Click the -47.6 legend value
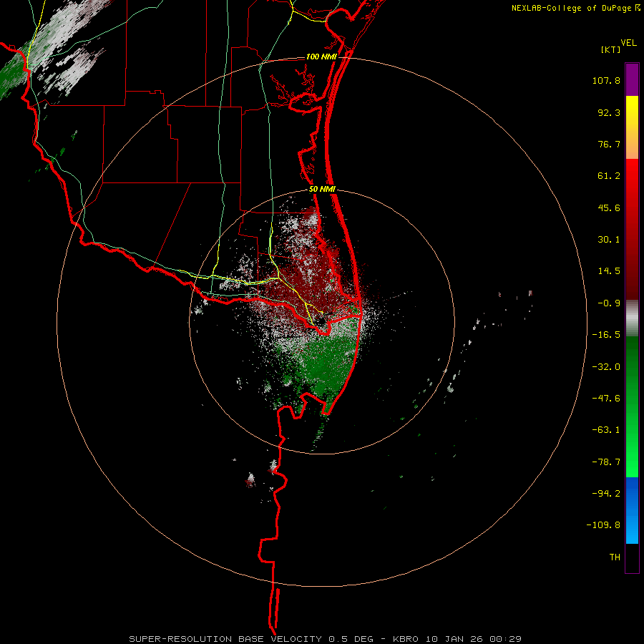Viewport: 644px width, 644px height. coord(606,399)
